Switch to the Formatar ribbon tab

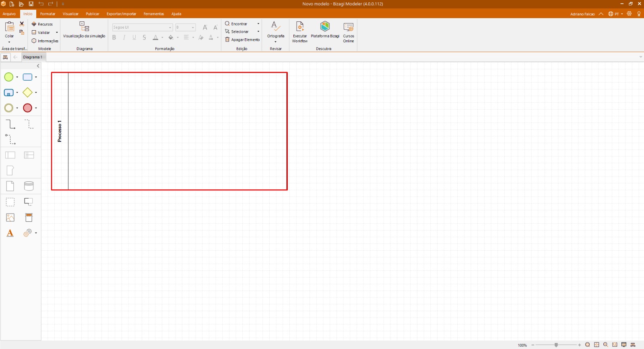tap(47, 14)
